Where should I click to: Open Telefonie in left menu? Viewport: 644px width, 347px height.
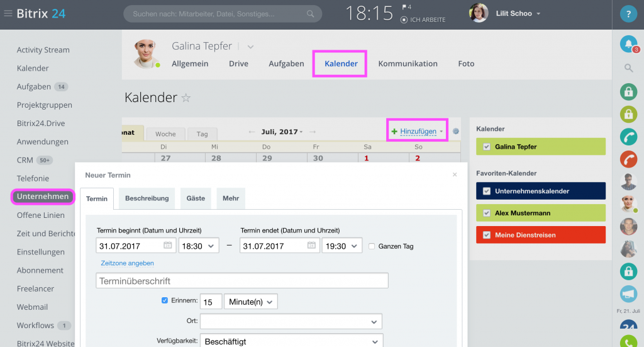[33, 178]
